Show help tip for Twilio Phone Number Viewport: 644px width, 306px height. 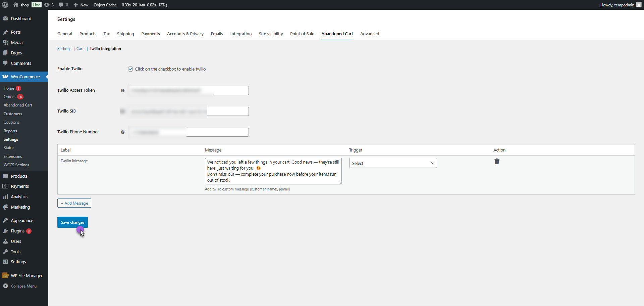pos(123,132)
